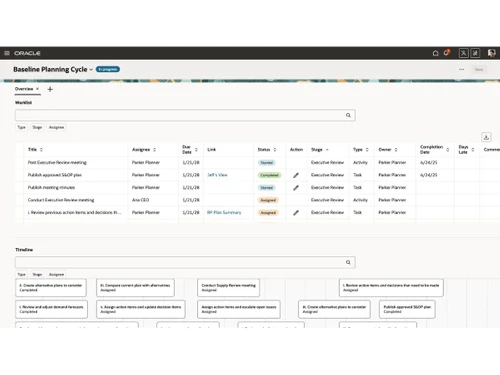Sort the worklist by Title
Image resolution: width=500 pixels, height=375 pixels.
[x=41, y=150]
